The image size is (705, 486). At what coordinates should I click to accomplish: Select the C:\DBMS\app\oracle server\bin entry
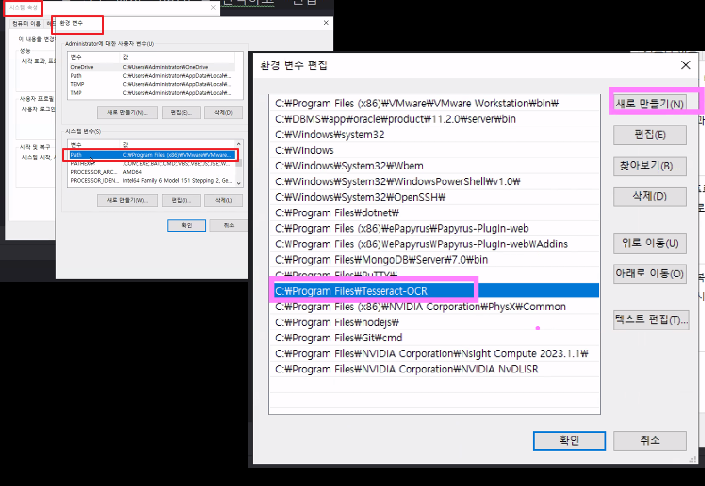pyautogui.click(x=434, y=119)
